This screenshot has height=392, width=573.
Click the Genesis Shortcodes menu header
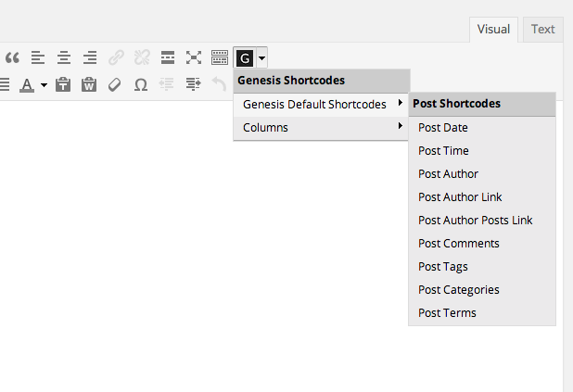pos(322,81)
